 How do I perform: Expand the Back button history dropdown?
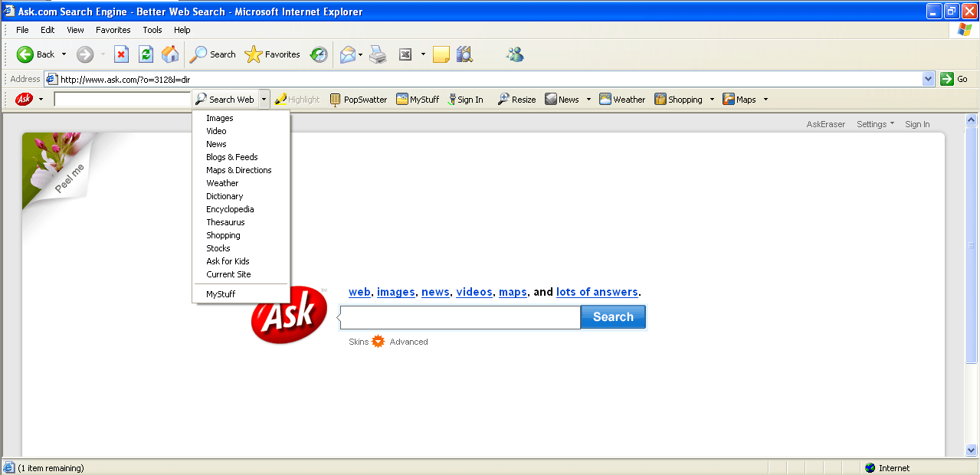pos(65,54)
